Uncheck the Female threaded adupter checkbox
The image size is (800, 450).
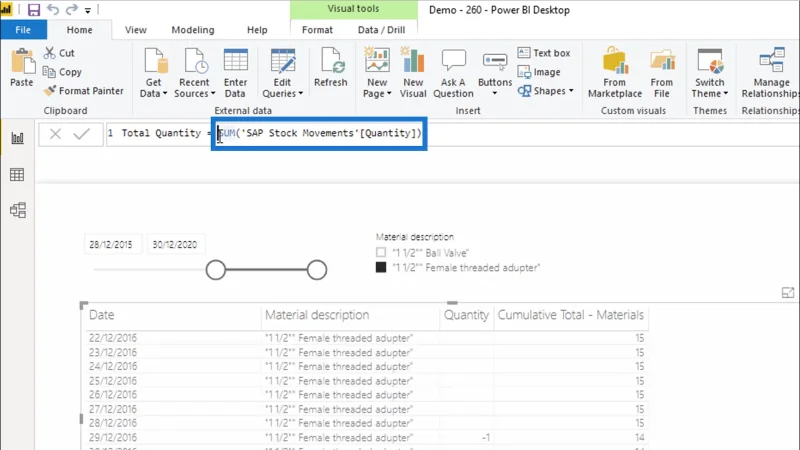[381, 267]
